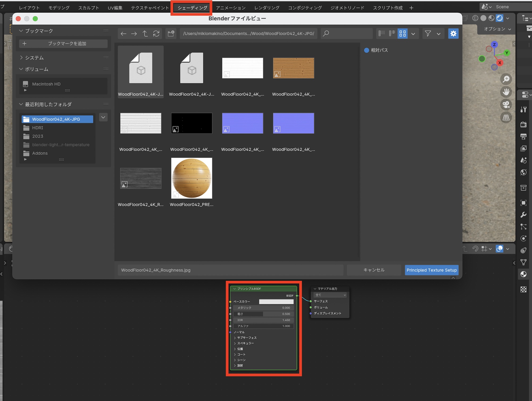532x401 pixels.
Task: Click the キャンセル button
Action: click(374, 270)
